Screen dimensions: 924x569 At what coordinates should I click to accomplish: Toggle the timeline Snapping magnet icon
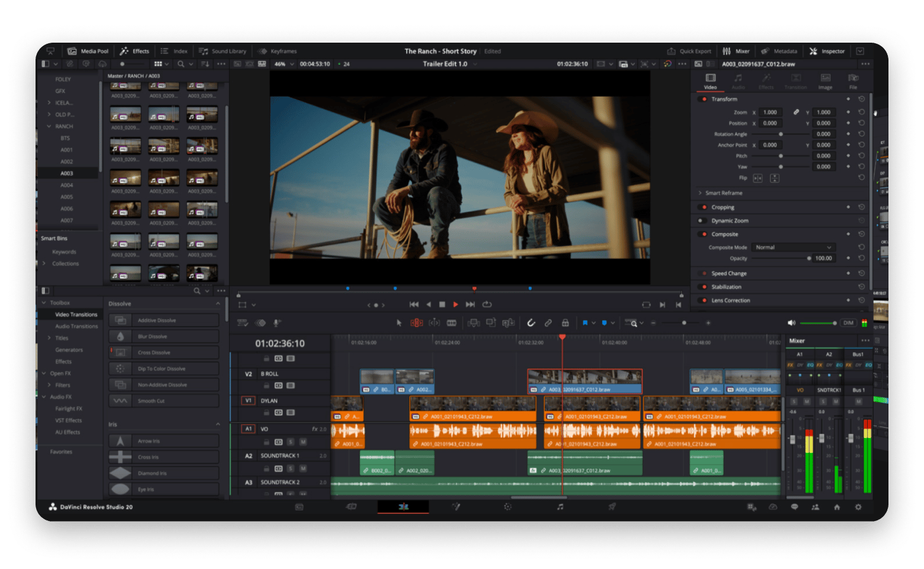(x=531, y=323)
